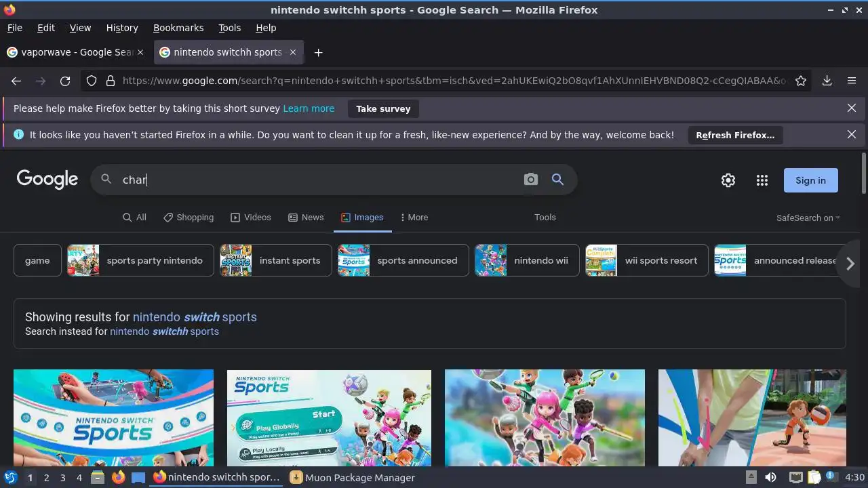The height and width of the screenshot is (488, 868).
Task: Click the forward navigation arrow
Action: point(41,81)
